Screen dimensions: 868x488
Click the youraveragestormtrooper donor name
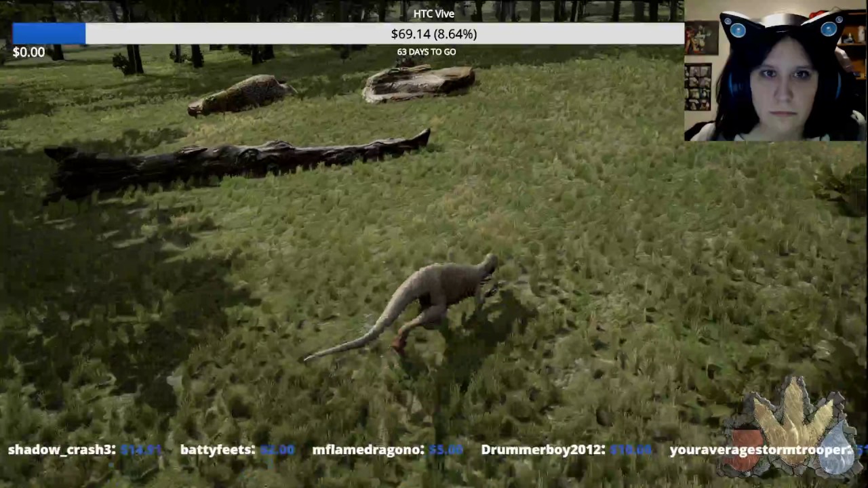[759, 449]
